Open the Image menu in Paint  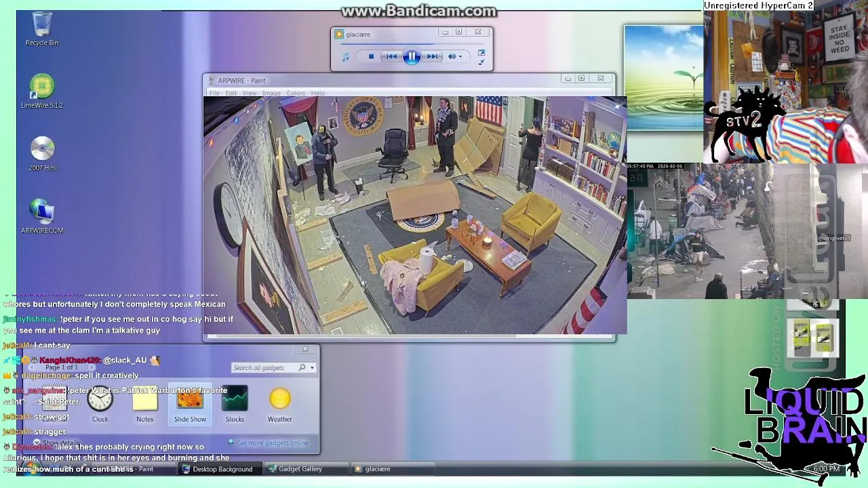point(271,93)
